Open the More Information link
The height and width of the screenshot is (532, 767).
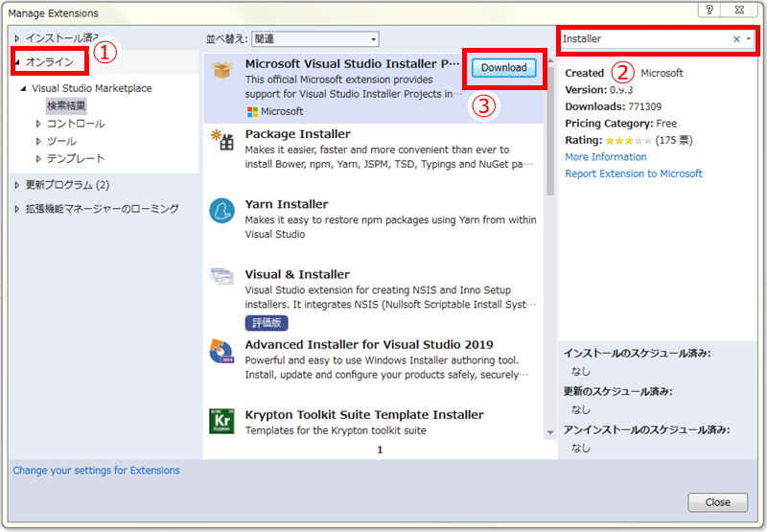[x=606, y=157]
